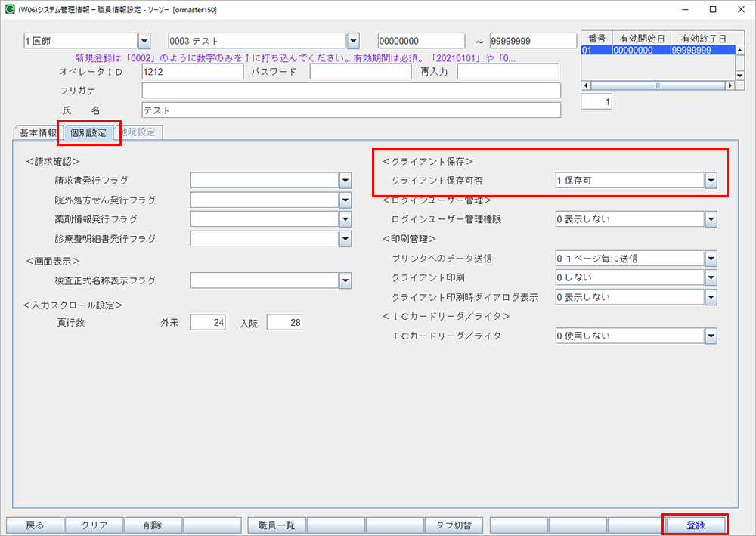The image size is (756, 536).
Task: Open クライアント印刷 dropdown
Action: tap(711, 277)
